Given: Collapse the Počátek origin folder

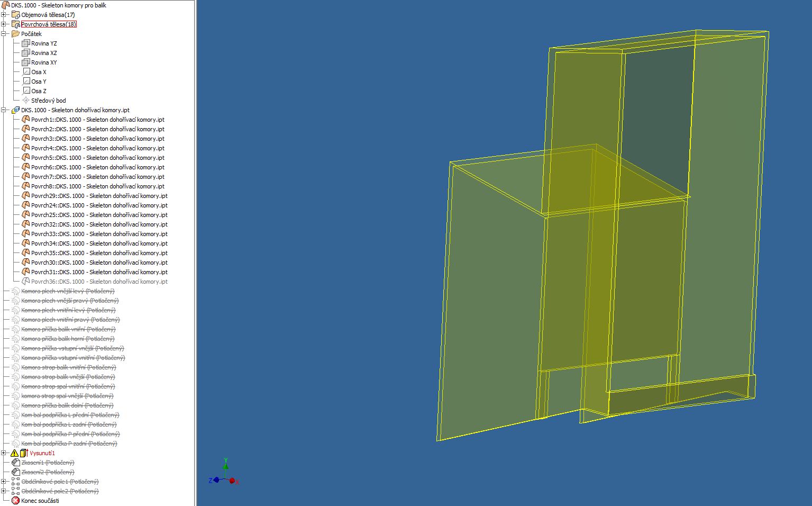Looking at the screenshot, I should coord(4,34).
